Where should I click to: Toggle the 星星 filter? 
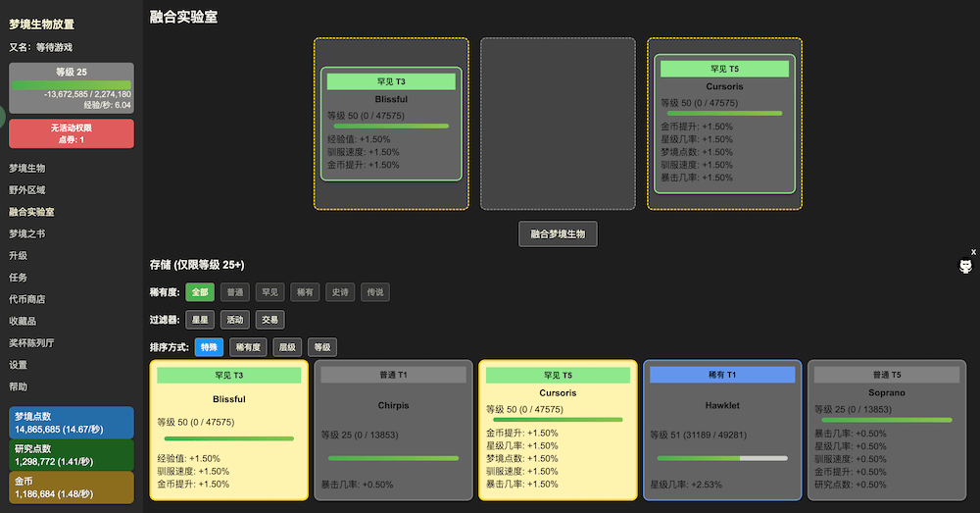tap(200, 320)
